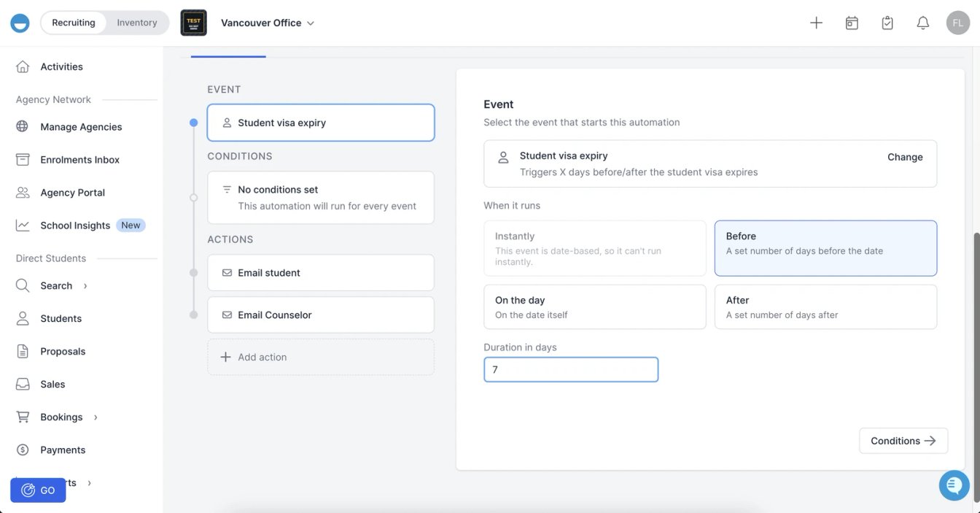
Task: Open Proposals in the sidebar
Action: (x=63, y=351)
